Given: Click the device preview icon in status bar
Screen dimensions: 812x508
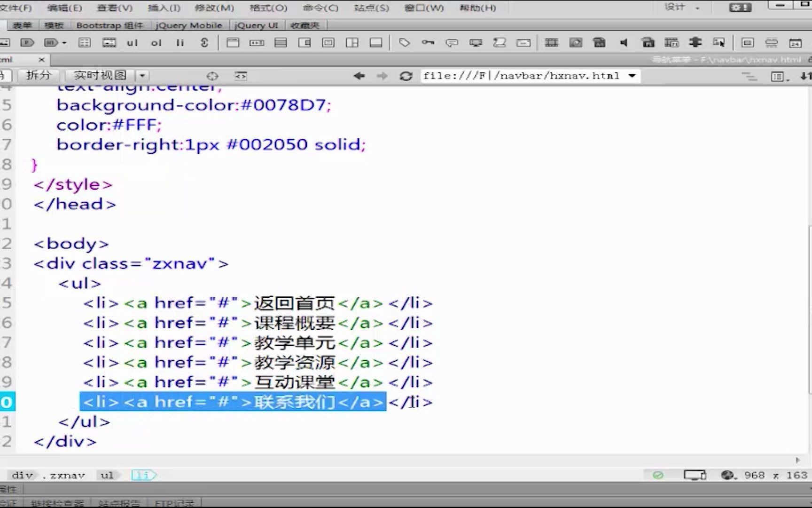Looking at the screenshot, I should click(x=695, y=475).
